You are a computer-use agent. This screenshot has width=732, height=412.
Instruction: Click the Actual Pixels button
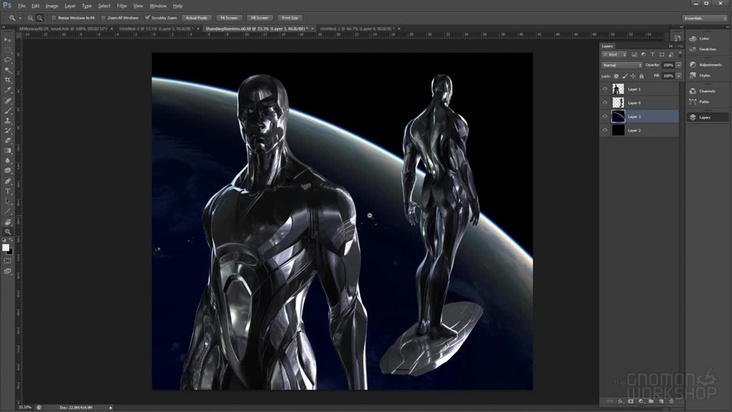pos(197,18)
